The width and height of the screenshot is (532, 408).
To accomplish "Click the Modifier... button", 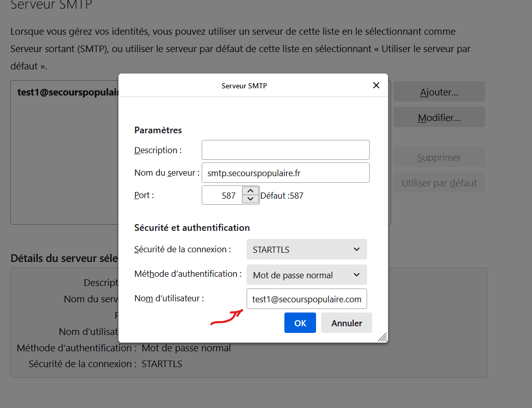I will (x=439, y=117).
